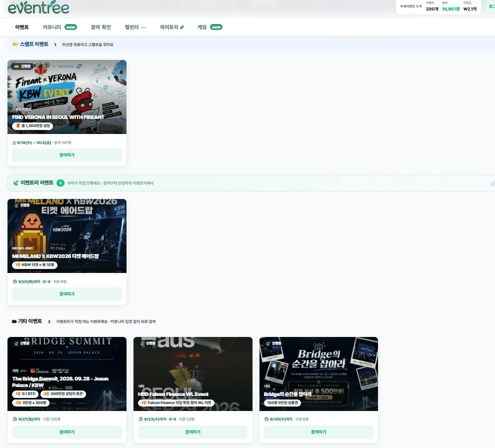Viewport: 495px width, 448px height.
Task: Click the 진행중 badge on MEMELAND card
Action: pyautogui.click(x=22, y=205)
